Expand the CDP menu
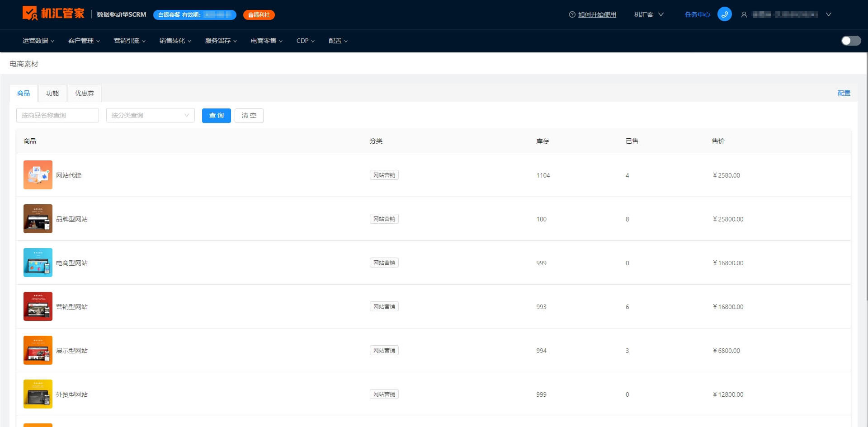The height and width of the screenshot is (427, 868). (x=306, y=41)
